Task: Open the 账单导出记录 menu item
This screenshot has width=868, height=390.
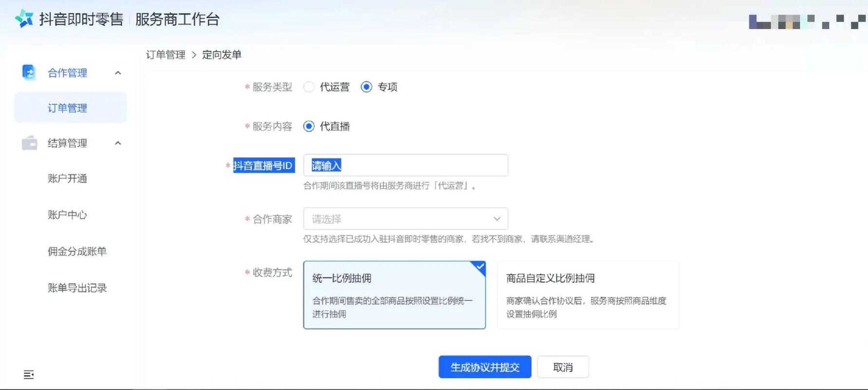Action: [77, 288]
